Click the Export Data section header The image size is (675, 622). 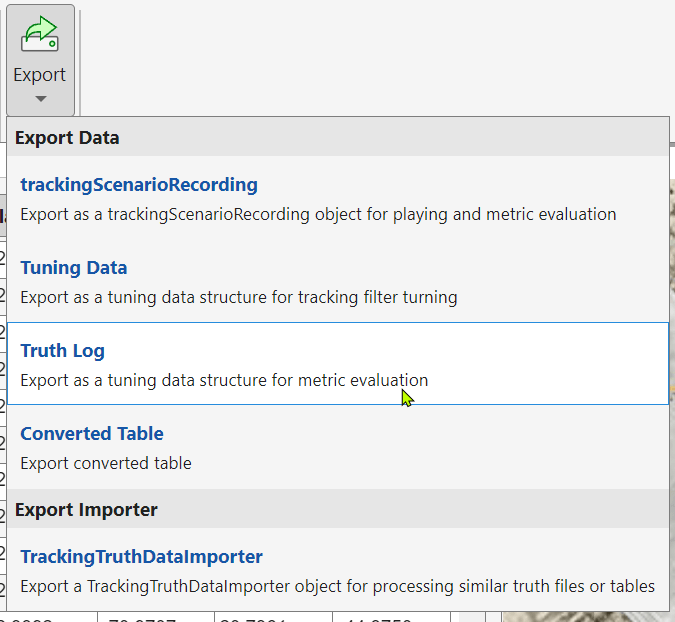67,138
